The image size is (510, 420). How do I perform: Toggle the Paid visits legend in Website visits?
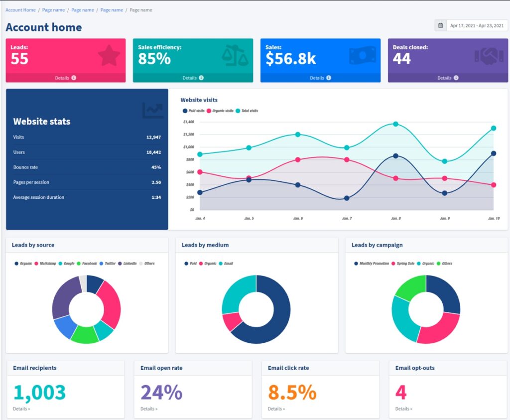pyautogui.click(x=194, y=111)
